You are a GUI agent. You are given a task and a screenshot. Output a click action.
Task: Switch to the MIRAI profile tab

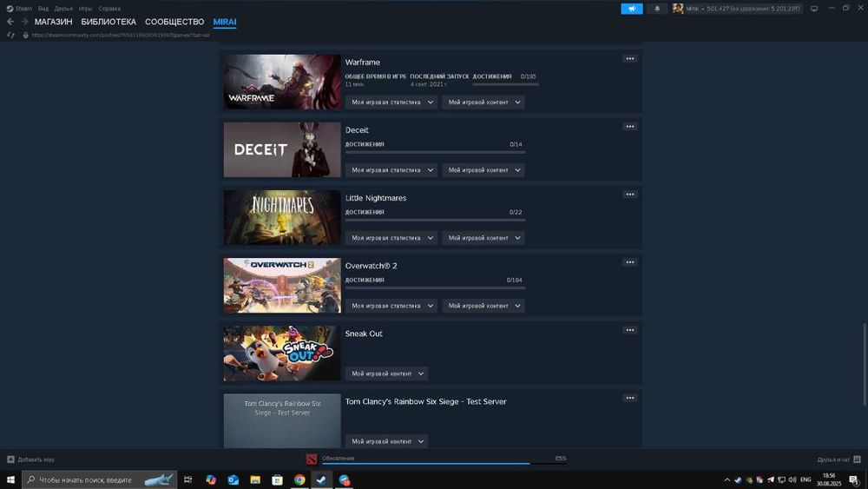pos(225,22)
